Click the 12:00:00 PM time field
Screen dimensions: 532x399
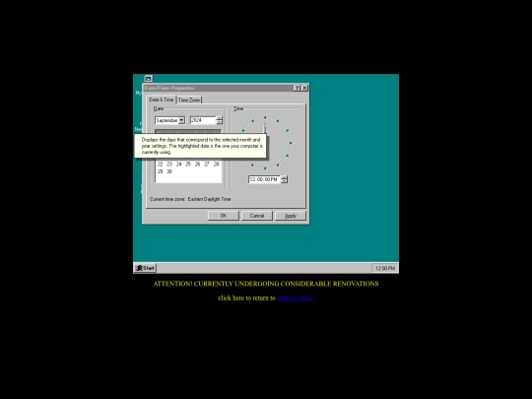coord(264,179)
